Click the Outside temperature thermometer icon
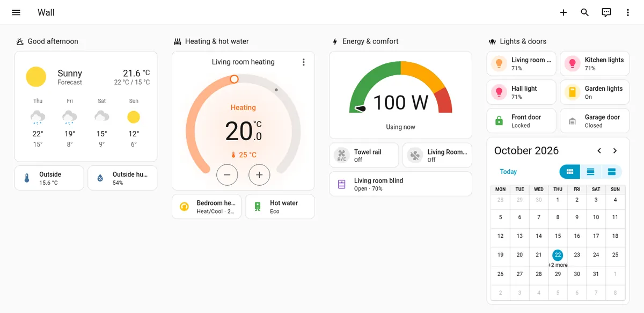Image resolution: width=644 pixels, height=313 pixels. (27, 178)
